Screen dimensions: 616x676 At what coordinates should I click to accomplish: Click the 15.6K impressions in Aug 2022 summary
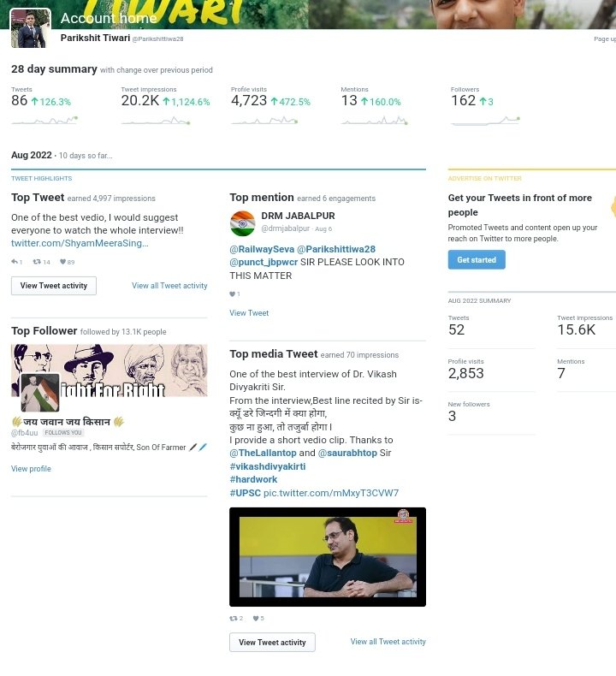click(577, 329)
